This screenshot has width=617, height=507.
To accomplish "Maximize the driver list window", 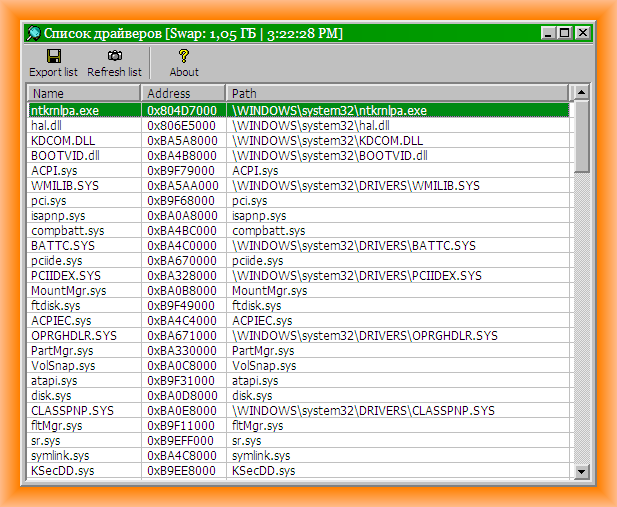I will (x=565, y=33).
